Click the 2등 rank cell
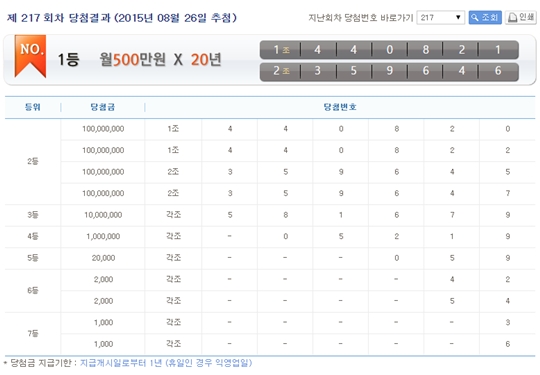 33,161
